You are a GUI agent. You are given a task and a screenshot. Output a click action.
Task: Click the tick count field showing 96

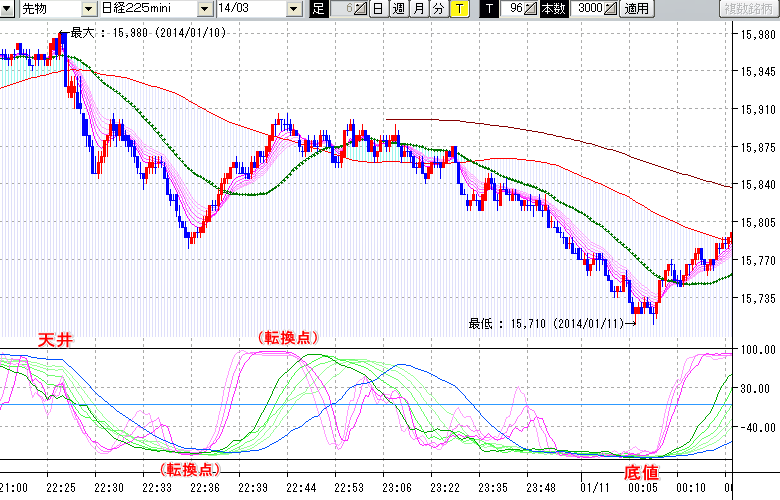[513, 9]
